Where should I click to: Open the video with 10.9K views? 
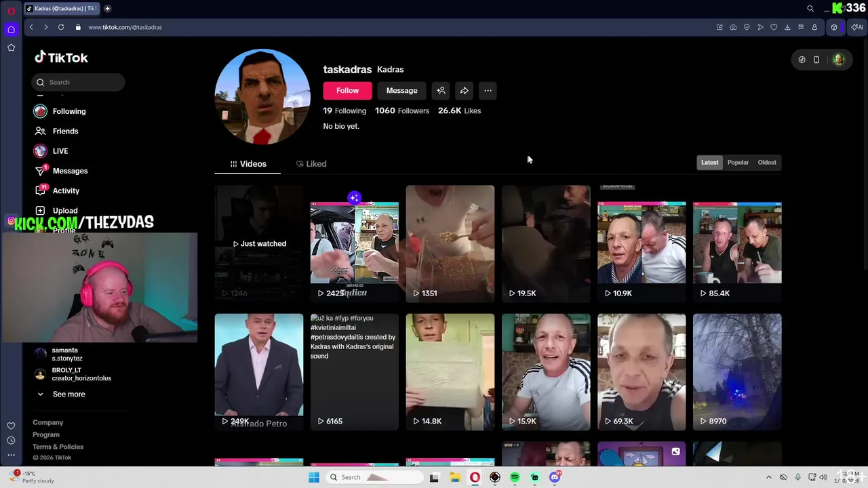pos(642,244)
